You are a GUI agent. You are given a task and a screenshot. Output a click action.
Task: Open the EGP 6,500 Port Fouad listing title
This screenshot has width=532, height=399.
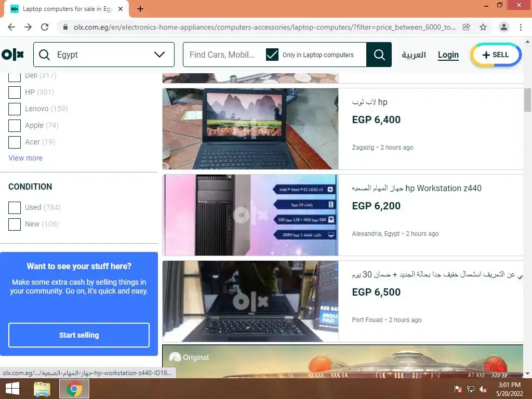click(x=437, y=274)
